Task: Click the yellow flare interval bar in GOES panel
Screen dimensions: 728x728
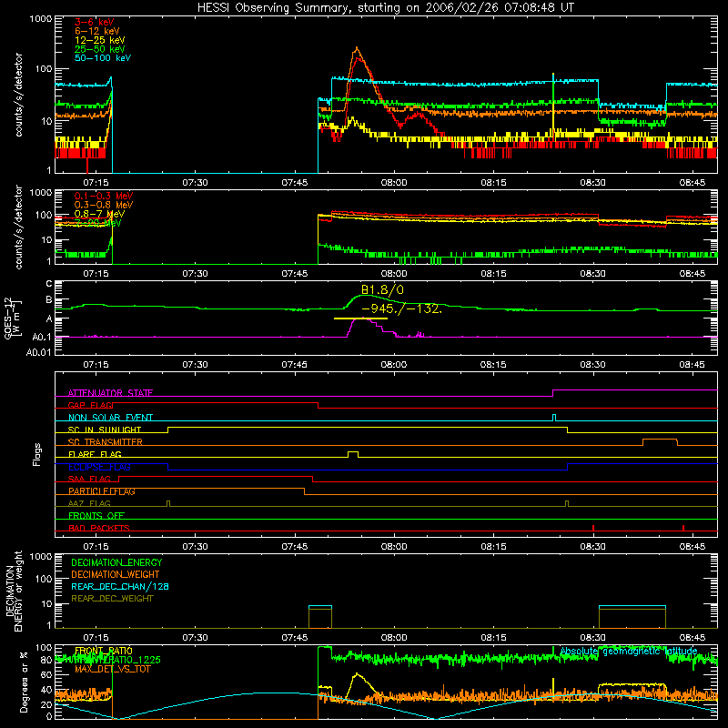Action: (360, 318)
